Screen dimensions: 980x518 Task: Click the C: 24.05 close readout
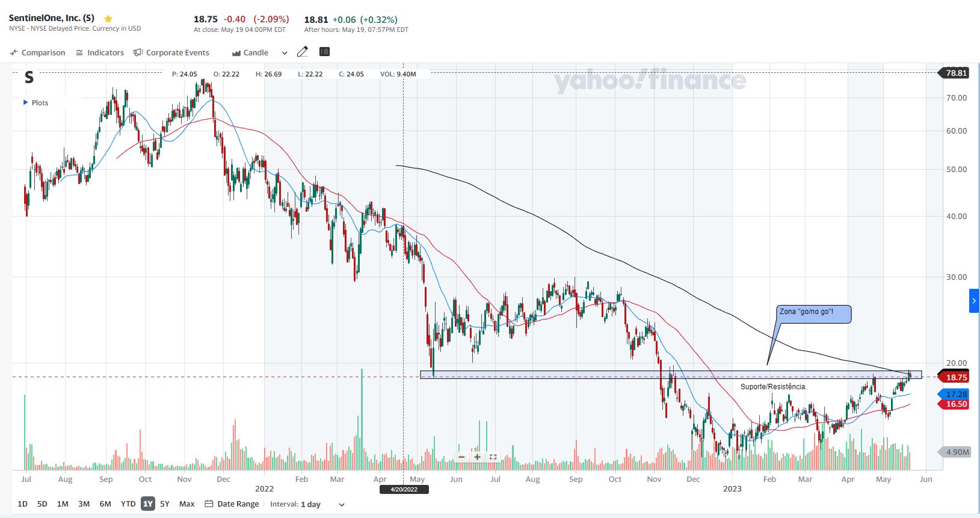click(351, 74)
